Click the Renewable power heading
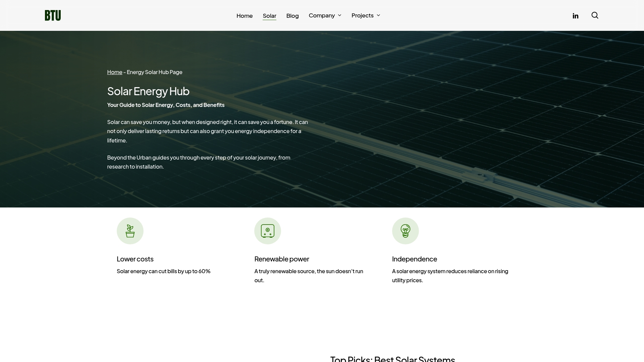Viewport: 644px width, 362px height. 281,259
